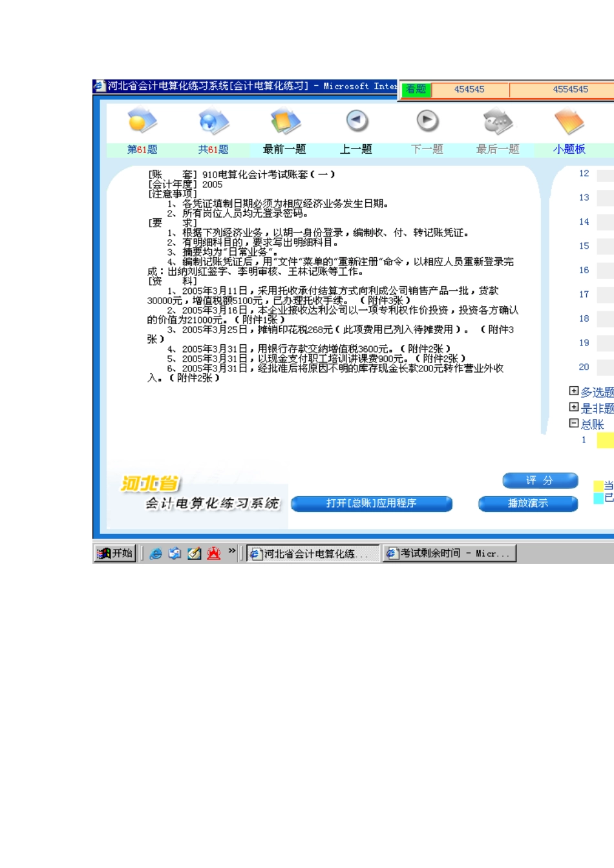Click the red Kingsoft quick launch icon
The height and width of the screenshot is (868, 614).
point(214,553)
